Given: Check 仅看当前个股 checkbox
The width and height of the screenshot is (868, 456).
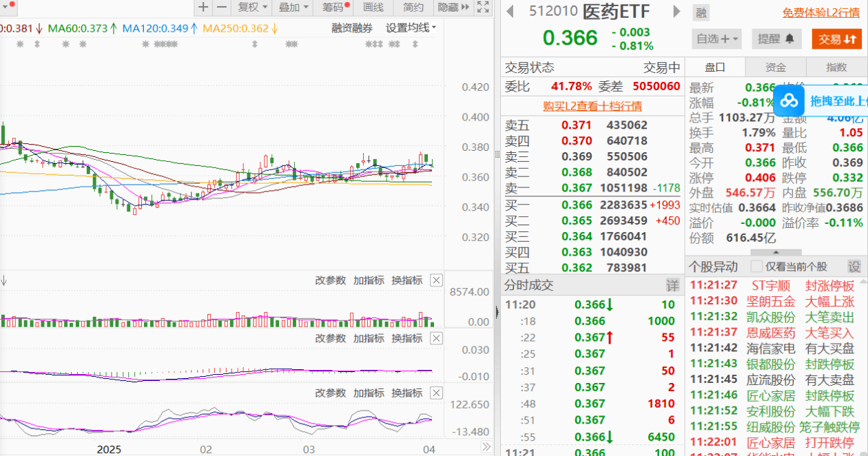Looking at the screenshot, I should (x=756, y=267).
